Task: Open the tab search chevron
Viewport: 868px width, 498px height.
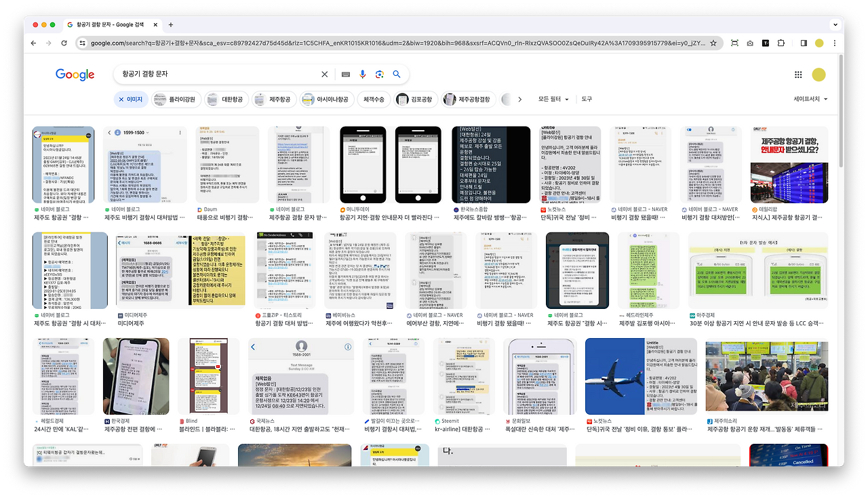Action: click(835, 24)
